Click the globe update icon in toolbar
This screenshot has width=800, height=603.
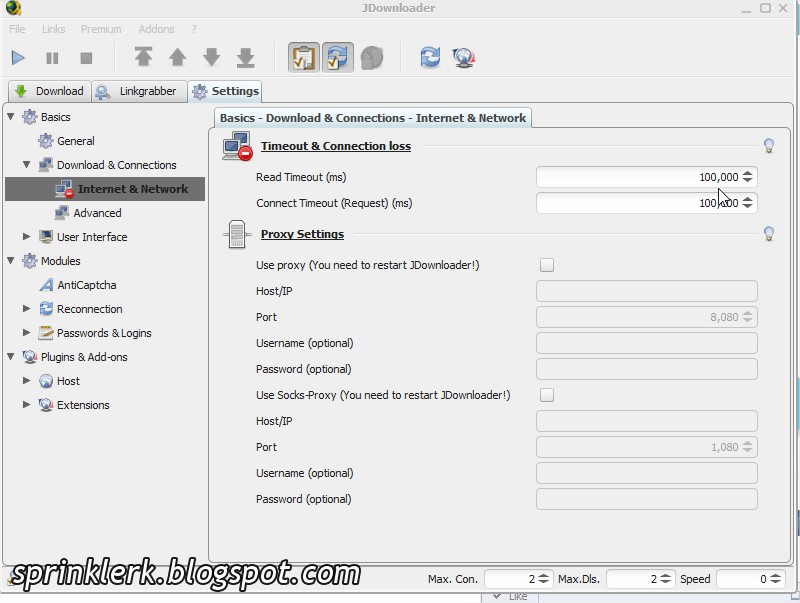[464, 58]
